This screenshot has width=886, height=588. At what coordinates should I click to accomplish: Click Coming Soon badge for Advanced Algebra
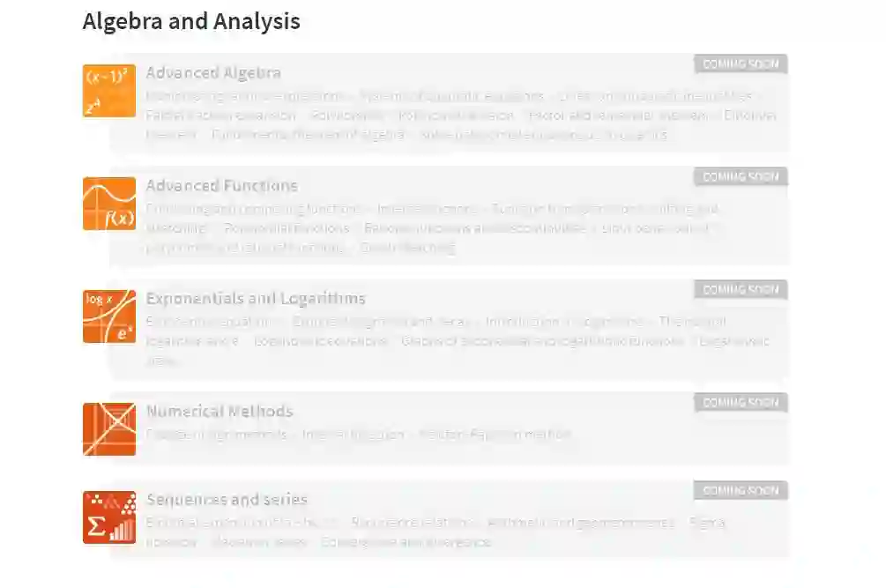[x=740, y=64]
